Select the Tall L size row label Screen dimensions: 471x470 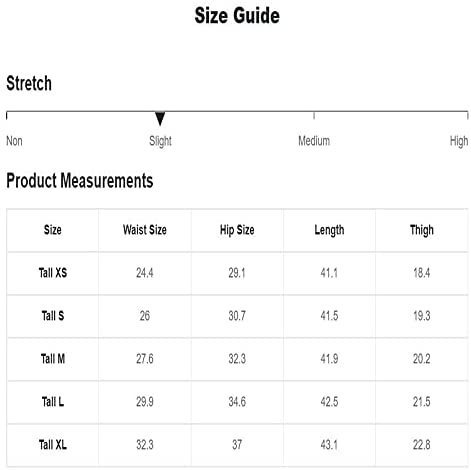pyautogui.click(x=53, y=402)
